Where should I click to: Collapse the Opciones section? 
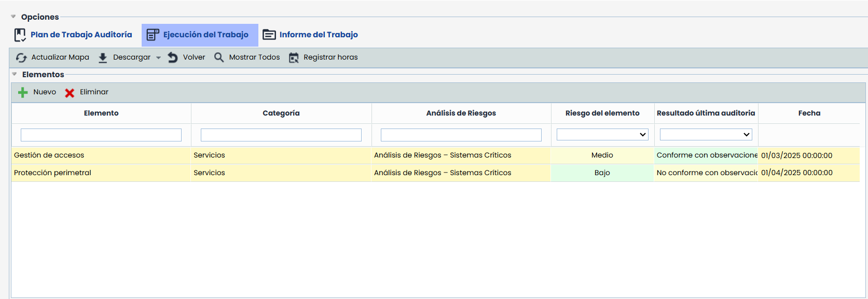[13, 17]
